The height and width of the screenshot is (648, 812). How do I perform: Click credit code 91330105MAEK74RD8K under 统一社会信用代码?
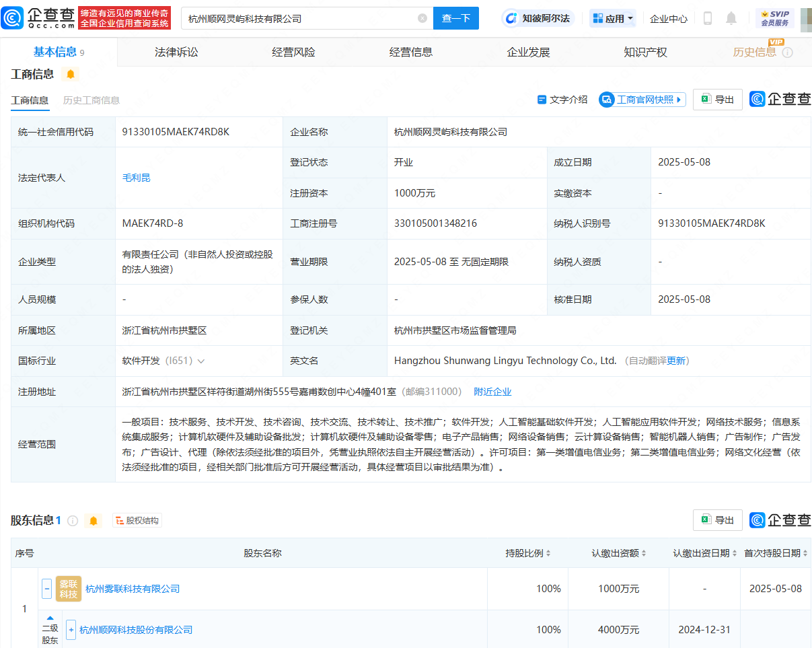point(176,132)
